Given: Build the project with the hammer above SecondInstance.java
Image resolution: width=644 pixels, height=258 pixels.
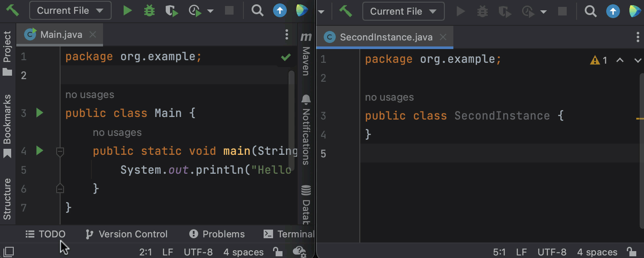Looking at the screenshot, I should coord(346,11).
